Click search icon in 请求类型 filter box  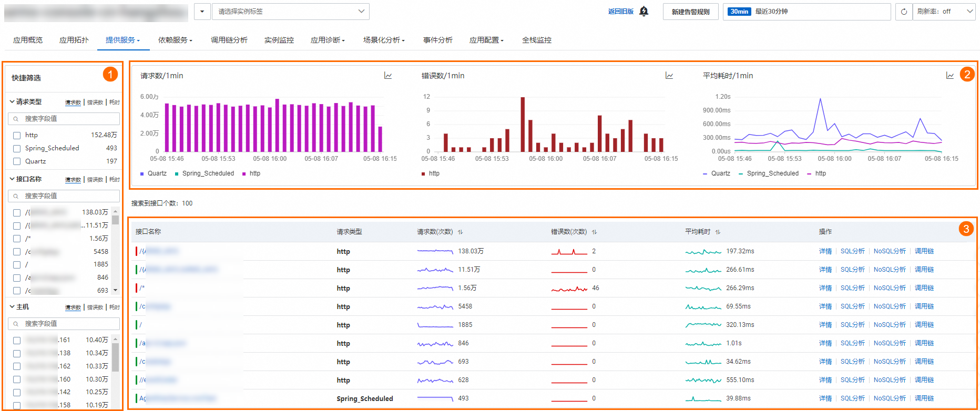pyautogui.click(x=16, y=119)
